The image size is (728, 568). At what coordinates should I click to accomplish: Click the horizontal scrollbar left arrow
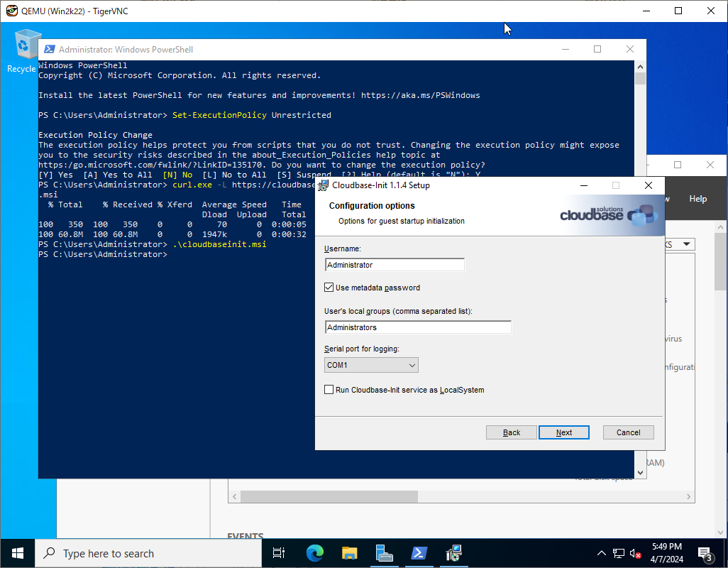pyautogui.click(x=234, y=496)
